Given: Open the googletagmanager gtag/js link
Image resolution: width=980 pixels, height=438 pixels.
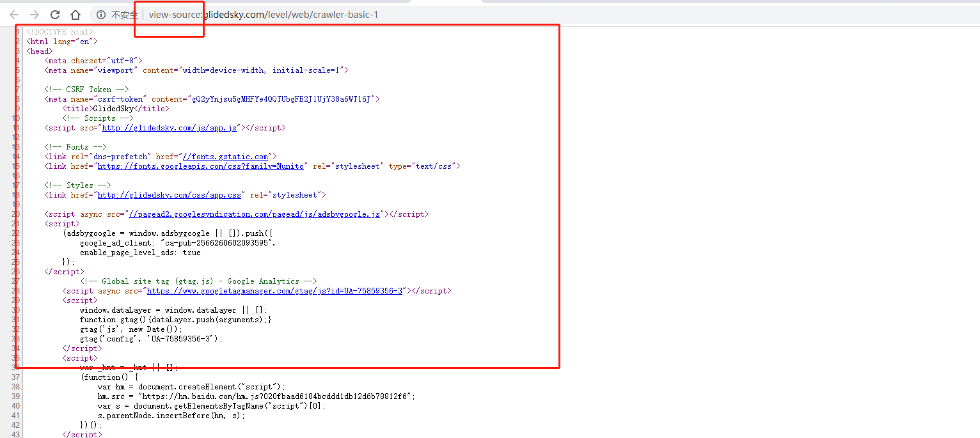Looking at the screenshot, I should coord(274,291).
